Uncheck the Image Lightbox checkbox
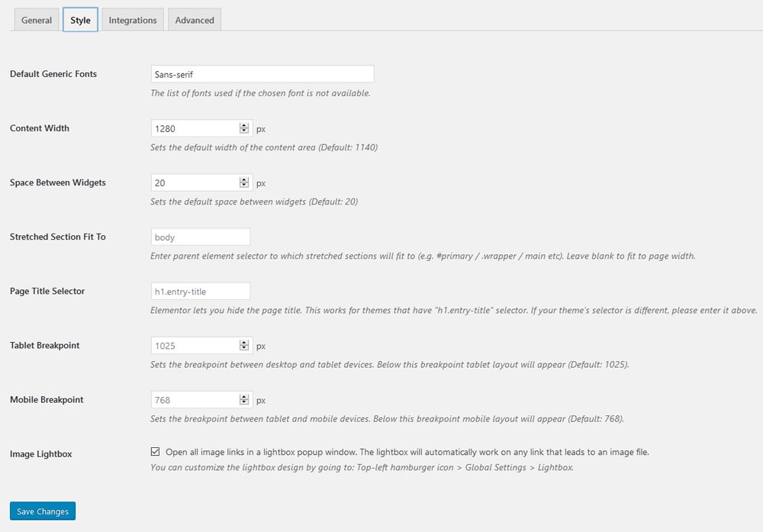Image resolution: width=763 pixels, height=532 pixels. coord(156,452)
